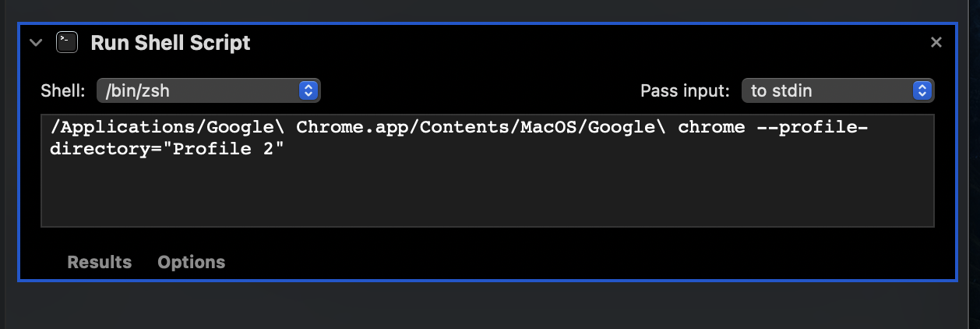Click the Pass input: label
The image size is (980, 329).
[x=685, y=90]
